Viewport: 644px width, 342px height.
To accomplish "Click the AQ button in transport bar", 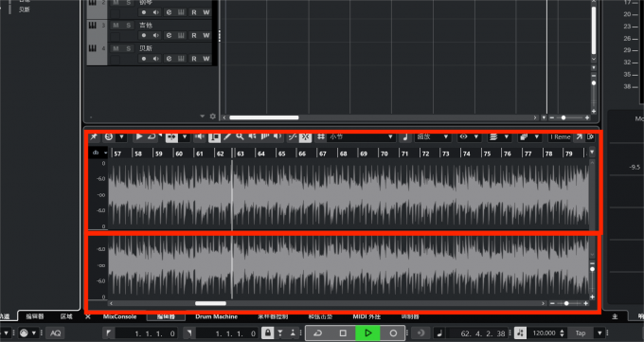I will (x=56, y=333).
